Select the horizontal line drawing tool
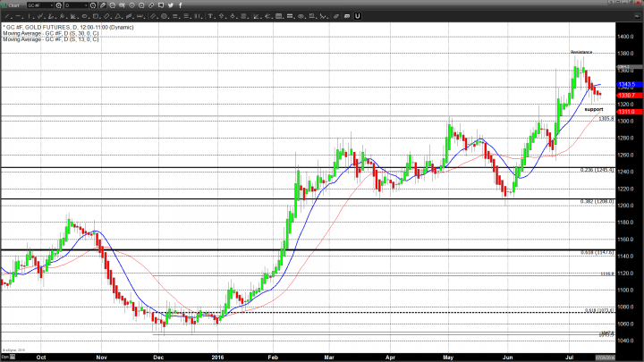Viewport: 644px width, 362px height. (x=19, y=16)
